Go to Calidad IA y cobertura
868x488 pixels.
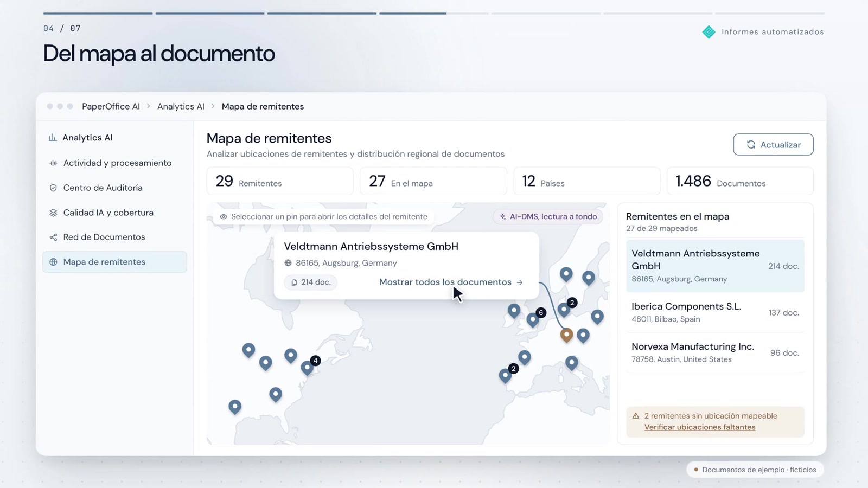coord(114,213)
